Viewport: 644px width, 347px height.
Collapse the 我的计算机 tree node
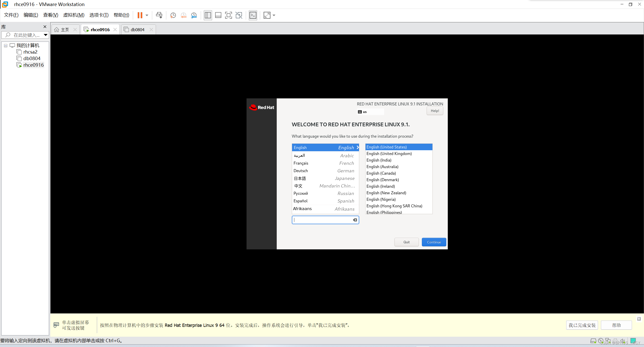point(6,45)
